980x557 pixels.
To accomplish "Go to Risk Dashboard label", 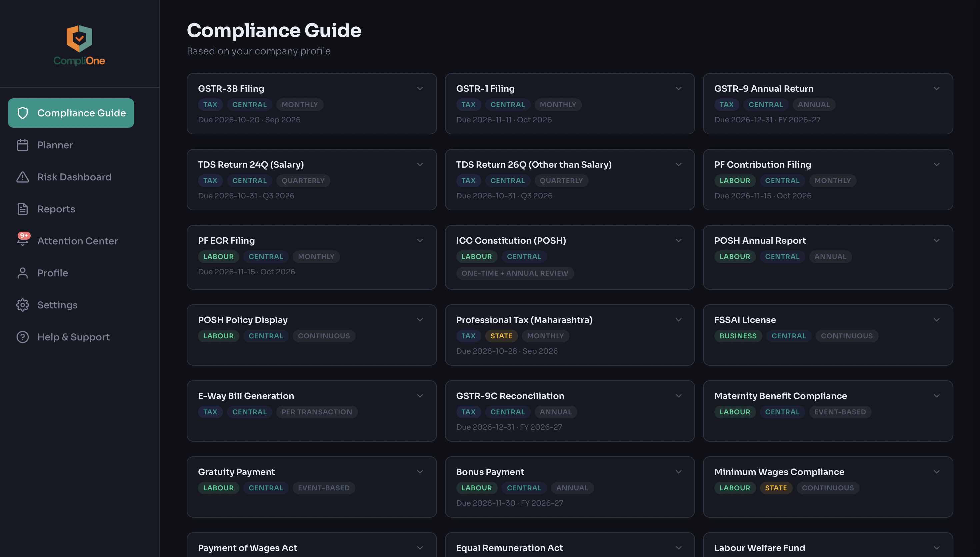I will click(74, 177).
